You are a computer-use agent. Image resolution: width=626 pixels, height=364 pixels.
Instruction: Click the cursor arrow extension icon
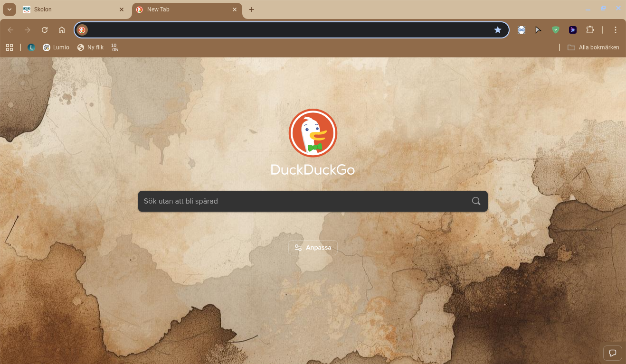coord(538,30)
